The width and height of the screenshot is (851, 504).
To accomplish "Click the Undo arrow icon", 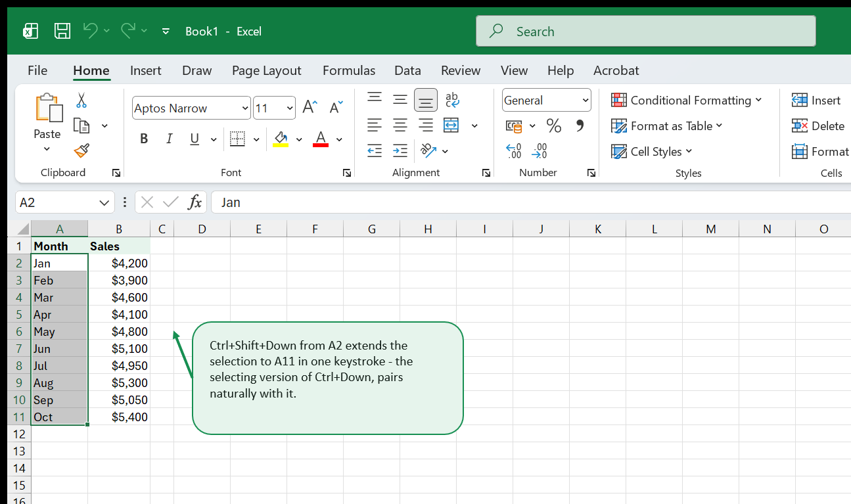I will click(91, 30).
